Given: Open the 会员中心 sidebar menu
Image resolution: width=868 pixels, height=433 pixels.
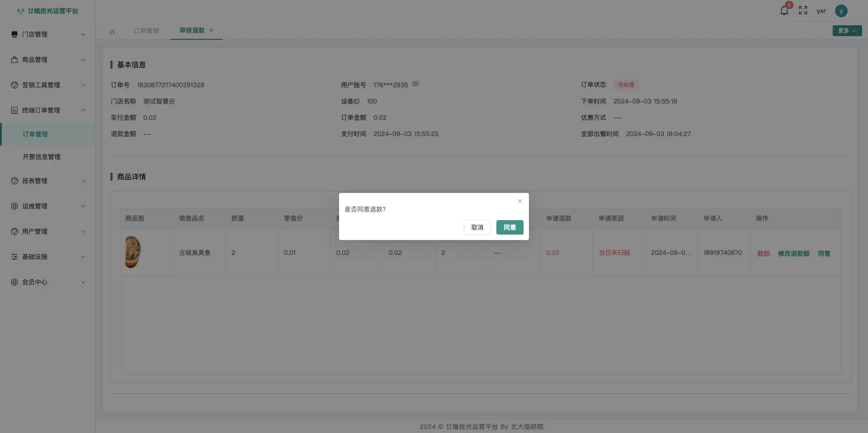Looking at the screenshot, I should click(x=47, y=282).
